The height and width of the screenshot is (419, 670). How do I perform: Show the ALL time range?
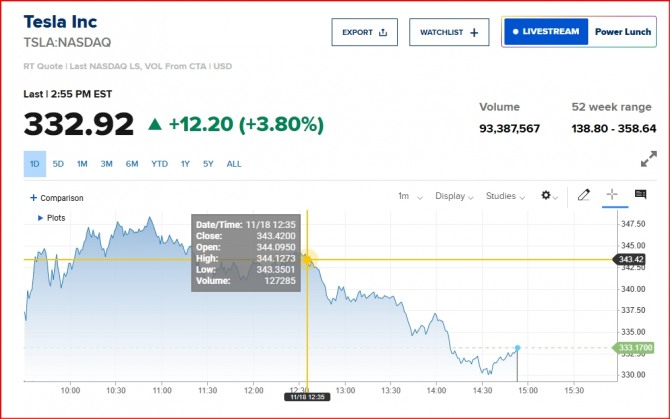(234, 164)
